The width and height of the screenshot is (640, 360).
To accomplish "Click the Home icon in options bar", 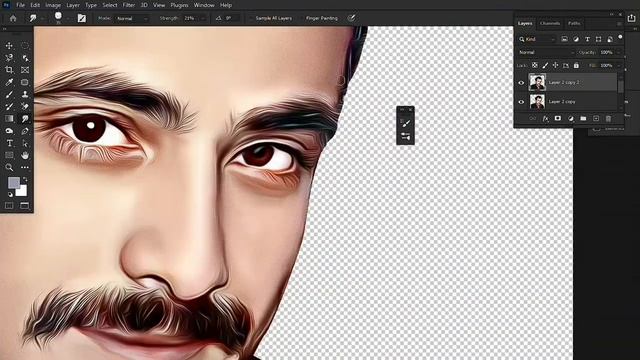I will tap(13, 18).
